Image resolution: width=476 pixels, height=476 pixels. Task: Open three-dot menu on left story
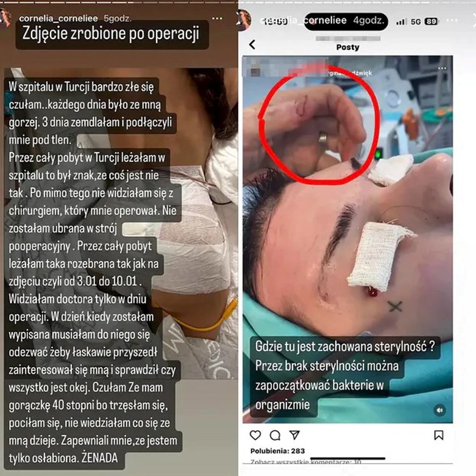click(x=217, y=19)
